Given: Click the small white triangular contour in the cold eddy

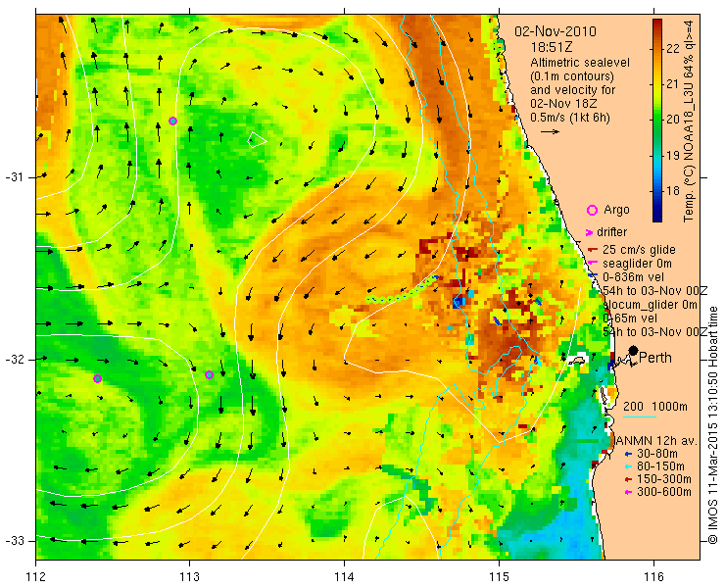Looking at the screenshot, I should [256, 139].
